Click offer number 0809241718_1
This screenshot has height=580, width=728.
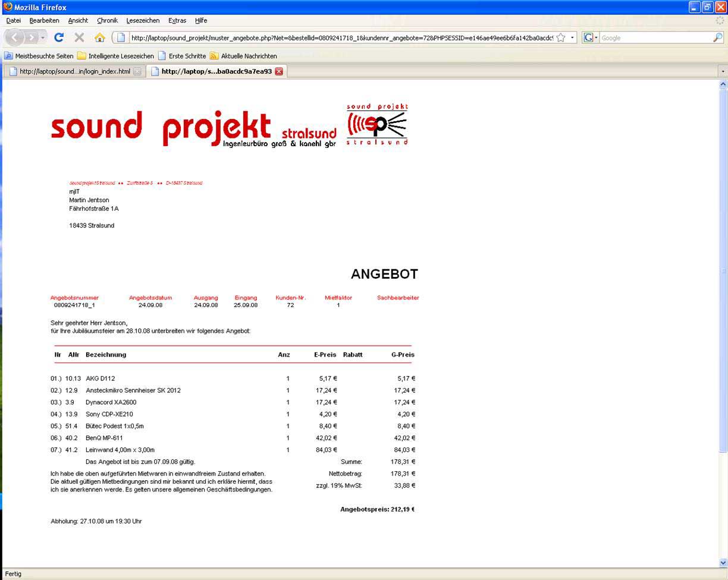tap(74, 305)
